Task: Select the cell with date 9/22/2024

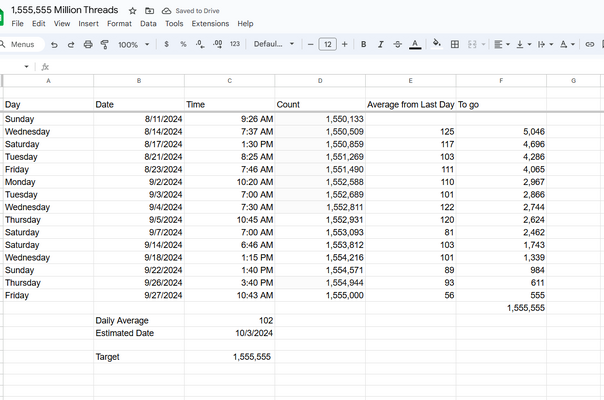Action: pos(139,270)
